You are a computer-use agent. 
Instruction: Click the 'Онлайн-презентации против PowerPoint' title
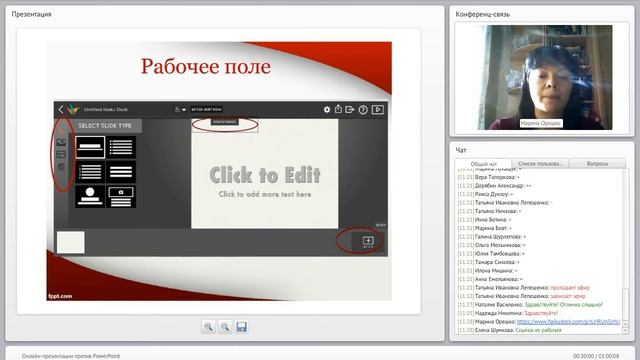coord(71,356)
